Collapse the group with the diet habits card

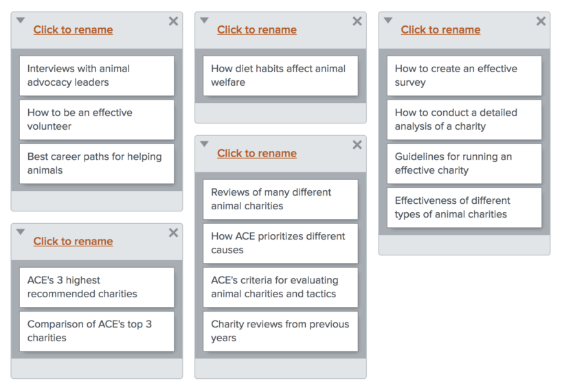[204, 21]
